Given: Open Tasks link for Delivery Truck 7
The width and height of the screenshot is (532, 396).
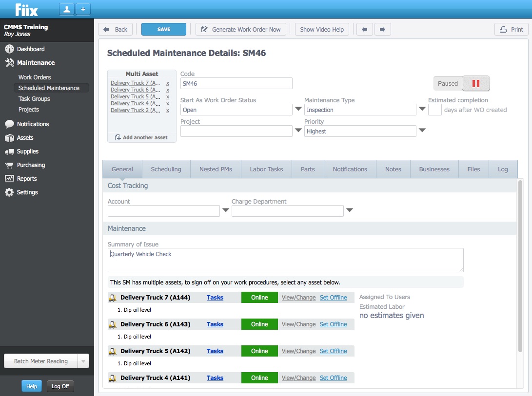Looking at the screenshot, I should (x=215, y=297).
